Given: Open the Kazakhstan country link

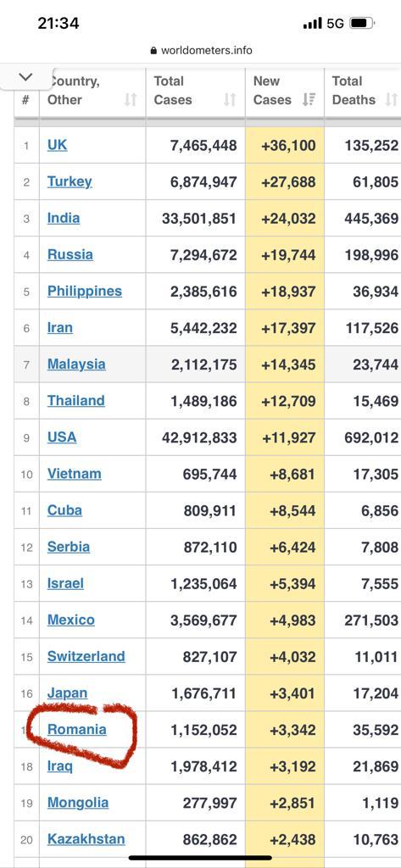Looking at the screenshot, I should pos(86,839).
